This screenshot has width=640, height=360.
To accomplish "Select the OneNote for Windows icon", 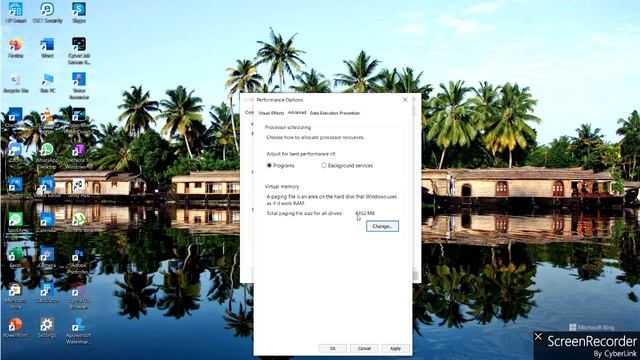I will pos(78,156).
